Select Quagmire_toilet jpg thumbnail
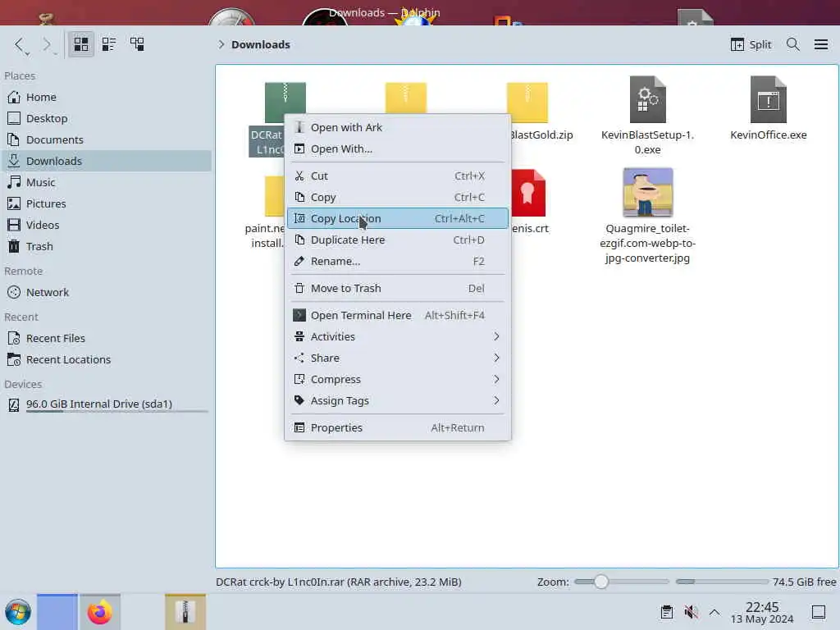Screen dimensions: 840x630 click(648, 192)
